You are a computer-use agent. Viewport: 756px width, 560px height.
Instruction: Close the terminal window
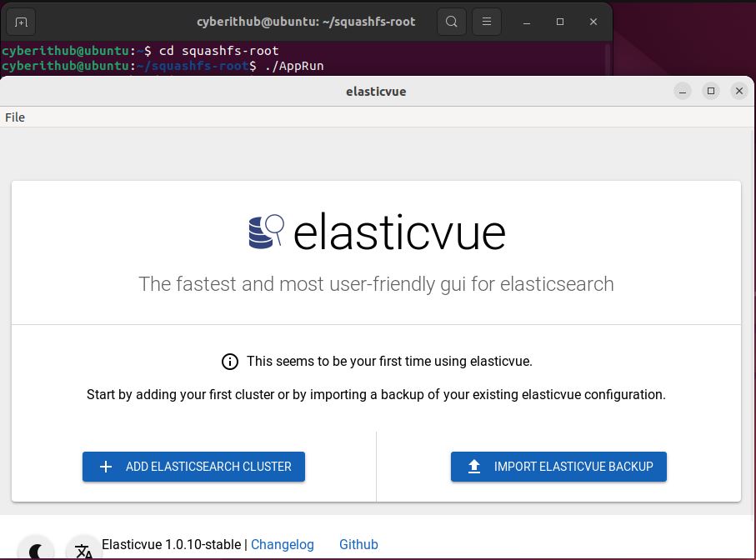[593, 22]
